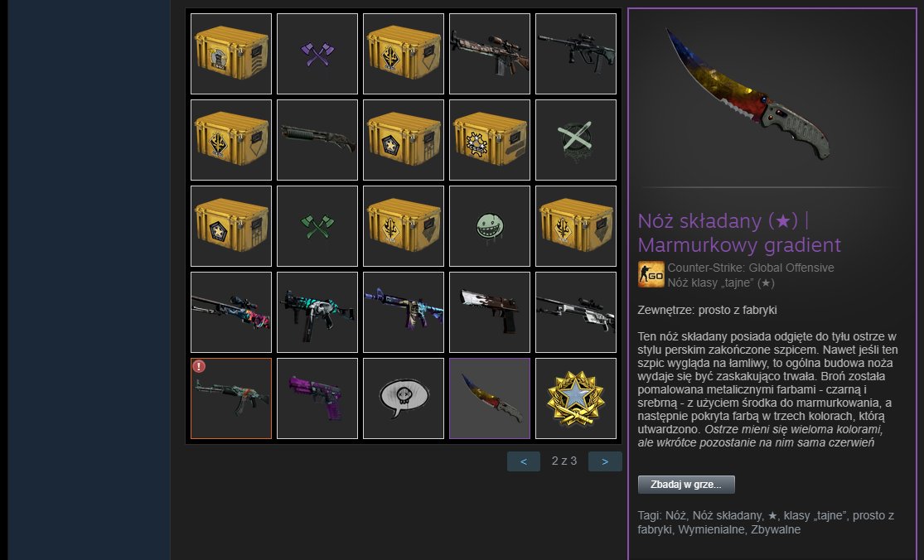Click the white X crossed graffiti item
The height and width of the screenshot is (560, 924).
[x=576, y=140]
